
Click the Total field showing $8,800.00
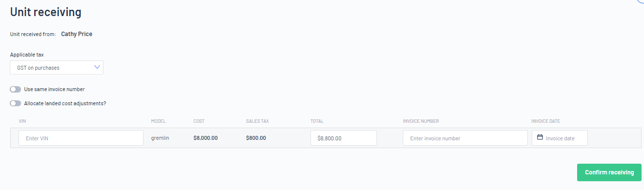tap(344, 138)
